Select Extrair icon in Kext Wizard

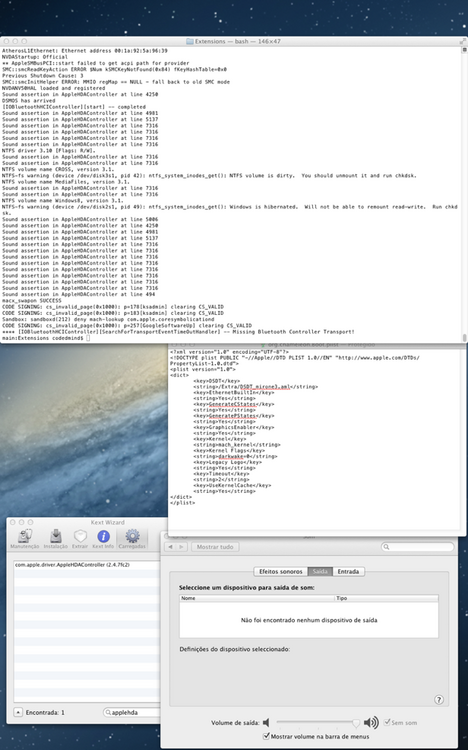pyautogui.click(x=80, y=539)
